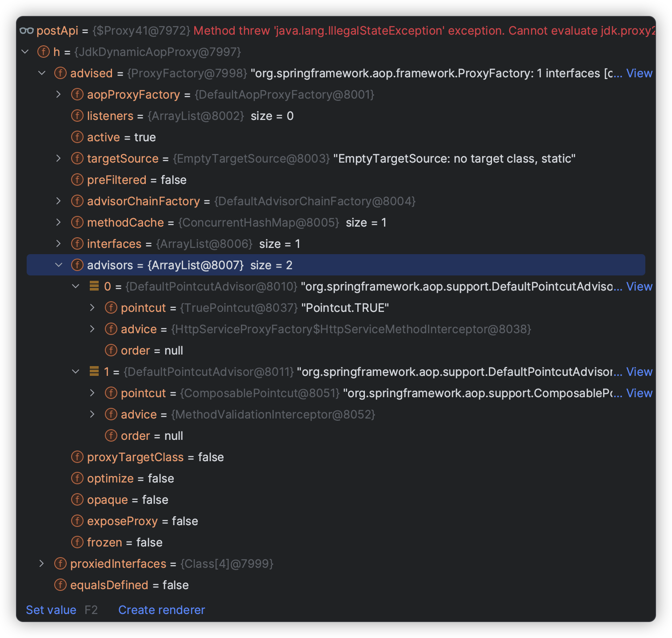Click the field icon for proxiedInterfaces
The height and width of the screenshot is (638, 672).
60,564
